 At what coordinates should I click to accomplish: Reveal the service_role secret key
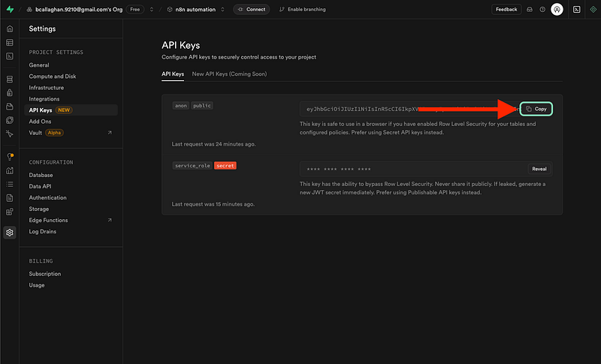pos(539,169)
